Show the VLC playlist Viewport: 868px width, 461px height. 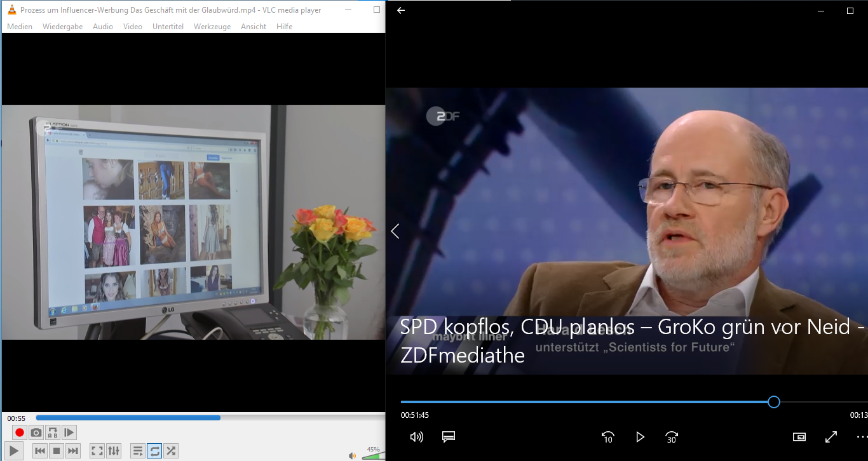(x=138, y=451)
